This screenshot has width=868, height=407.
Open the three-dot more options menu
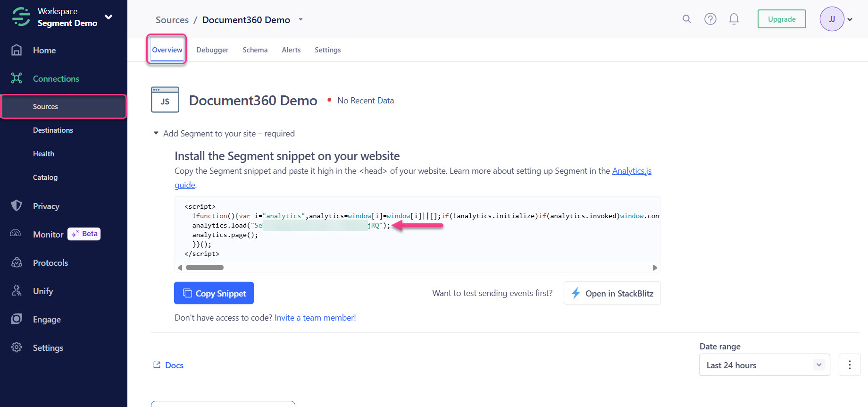pos(850,365)
